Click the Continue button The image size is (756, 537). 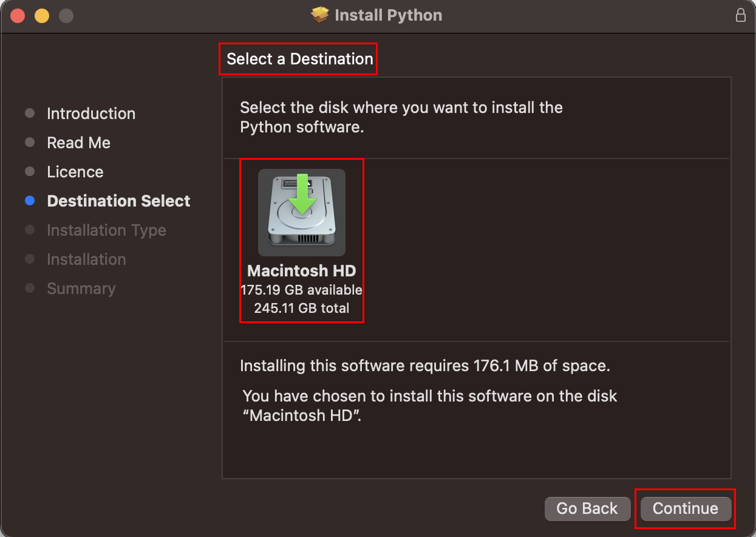(x=685, y=508)
